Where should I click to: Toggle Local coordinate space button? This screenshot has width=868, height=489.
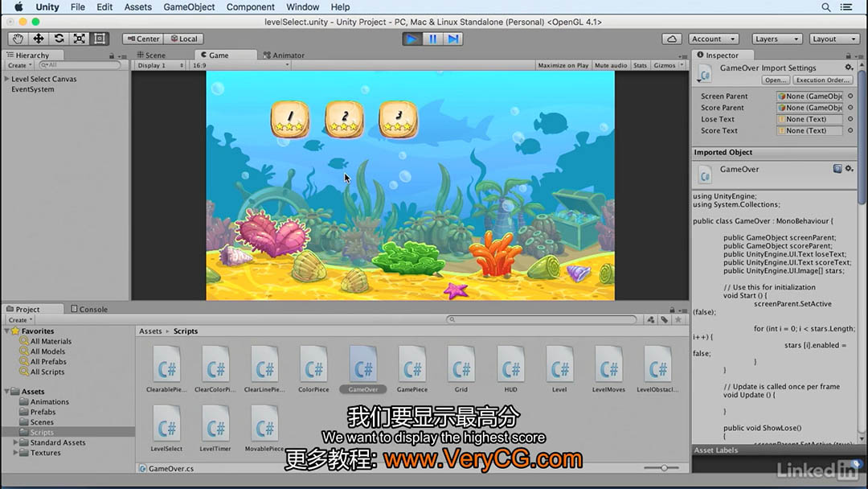coord(184,39)
